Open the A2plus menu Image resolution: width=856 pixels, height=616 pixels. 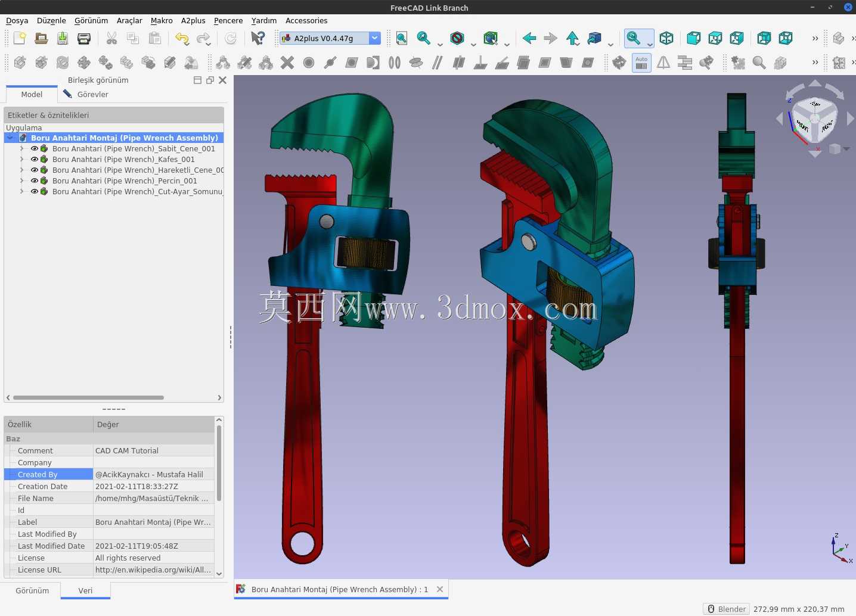[193, 20]
